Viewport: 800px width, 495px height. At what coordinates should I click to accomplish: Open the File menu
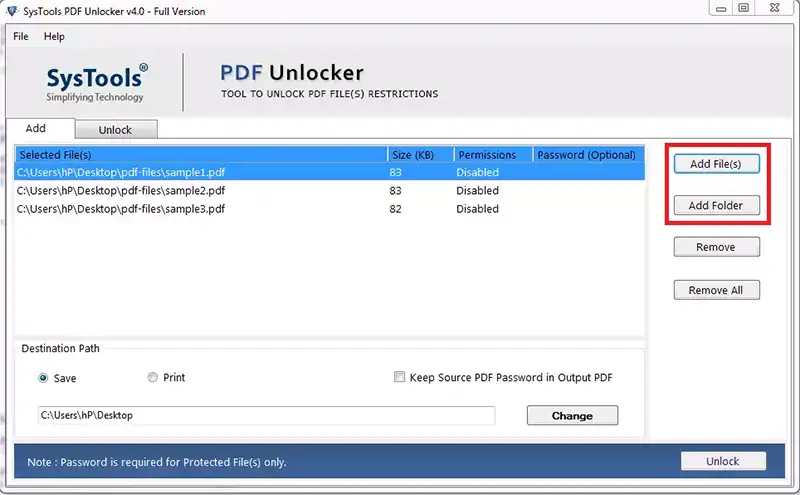point(21,36)
